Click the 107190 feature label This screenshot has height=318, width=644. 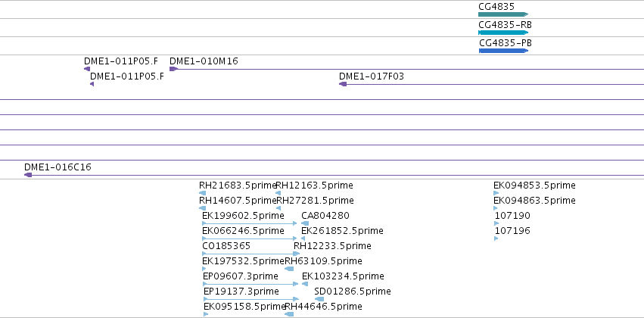512,216
